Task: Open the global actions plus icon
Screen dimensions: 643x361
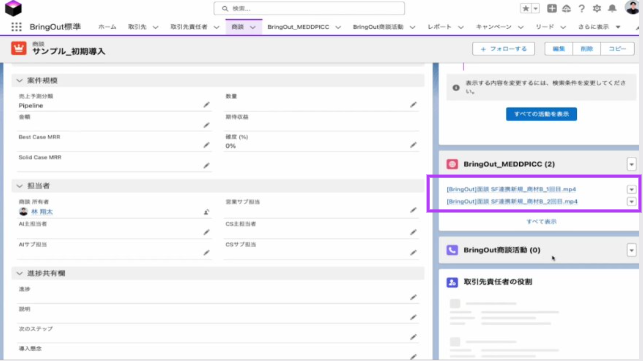Action: click(552, 8)
